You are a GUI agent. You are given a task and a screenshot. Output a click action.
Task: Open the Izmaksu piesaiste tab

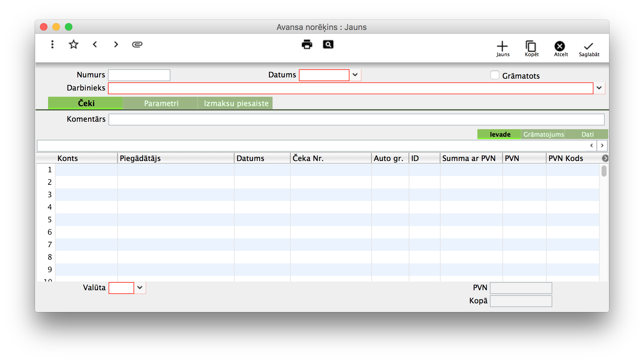[236, 103]
